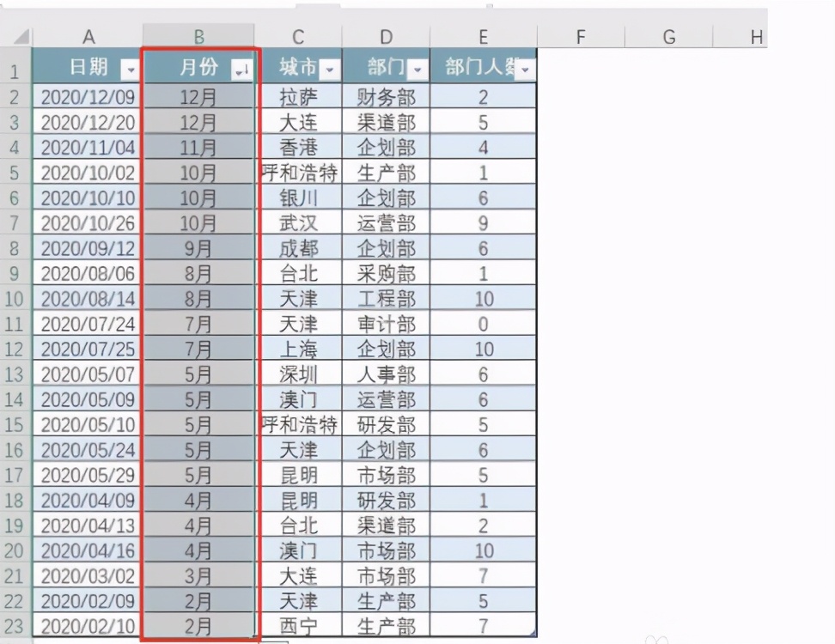Select the 西宁 city cell
Viewport: 835px width, 644px height.
click(x=298, y=626)
